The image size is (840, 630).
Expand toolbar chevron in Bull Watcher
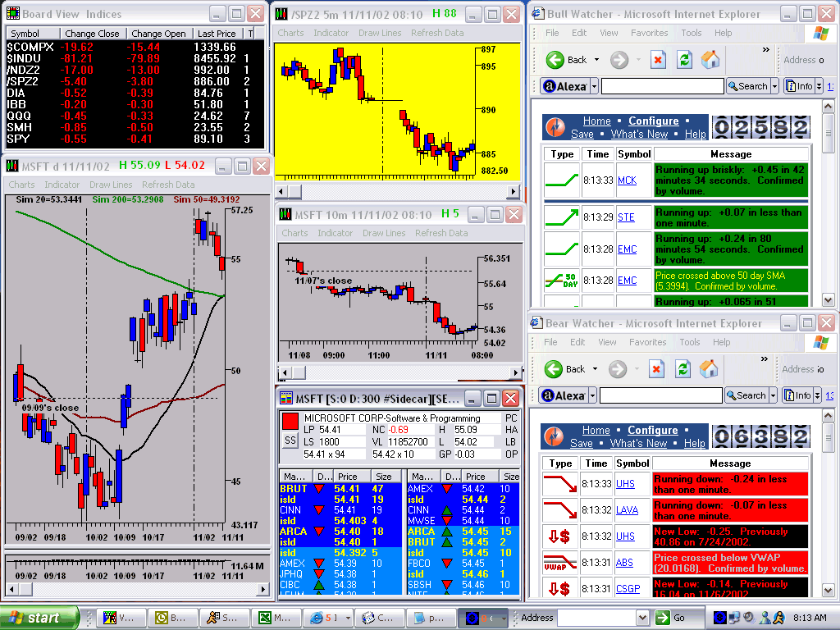point(765,50)
